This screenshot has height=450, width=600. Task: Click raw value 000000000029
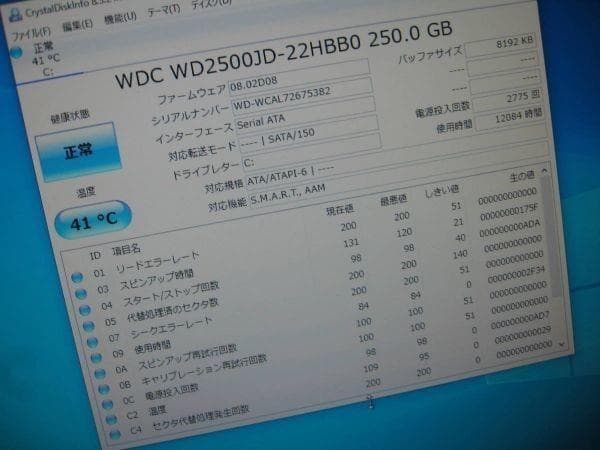click(522, 336)
